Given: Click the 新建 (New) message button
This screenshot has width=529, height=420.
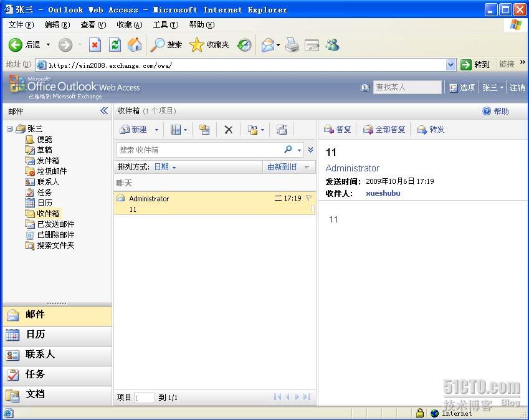Looking at the screenshot, I should tap(133, 130).
